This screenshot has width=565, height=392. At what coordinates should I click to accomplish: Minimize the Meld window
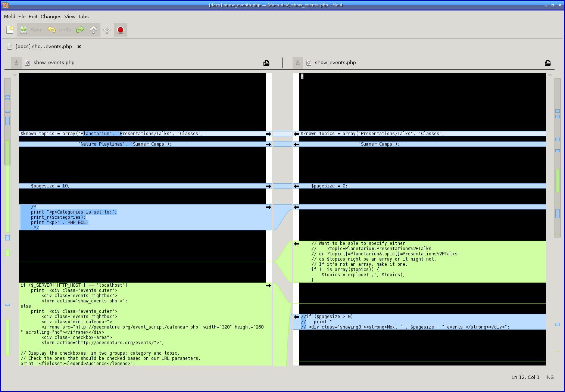click(546, 5)
